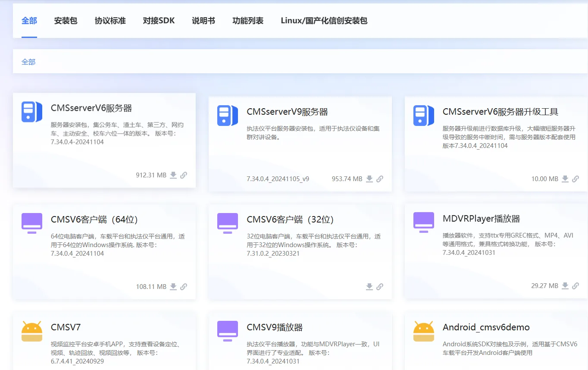588x370 pixels.
Task: Download the CMSserverV9服务器 installer
Action: (x=369, y=179)
